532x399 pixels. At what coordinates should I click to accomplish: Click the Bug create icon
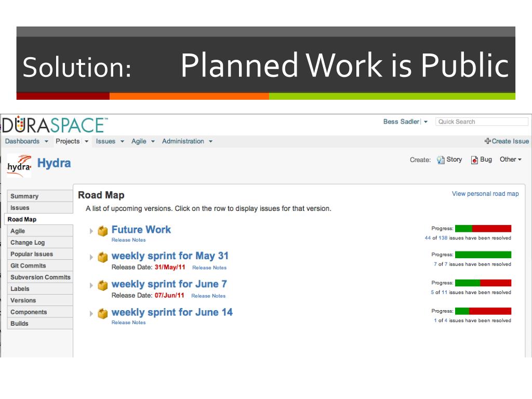474,160
